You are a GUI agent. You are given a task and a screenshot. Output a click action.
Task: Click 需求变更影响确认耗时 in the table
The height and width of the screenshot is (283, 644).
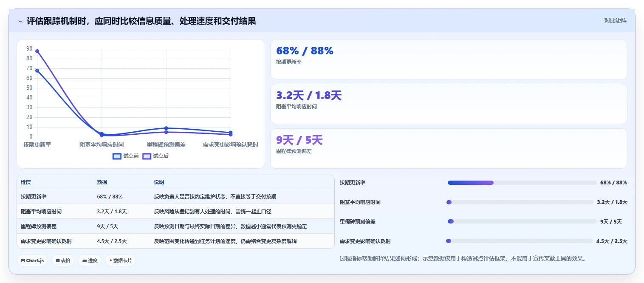tap(46, 241)
